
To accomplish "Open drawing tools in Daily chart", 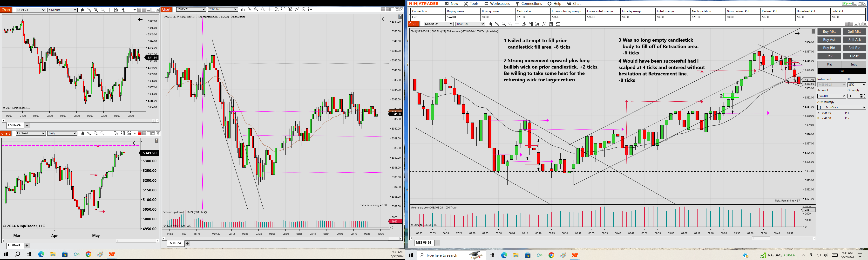I will tap(89, 134).
